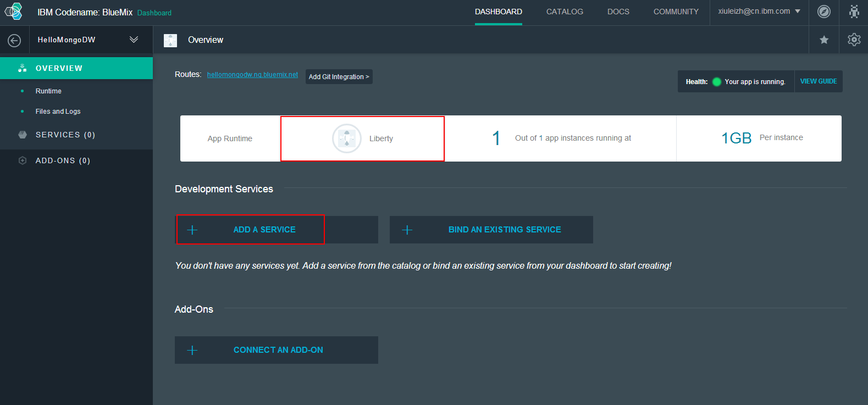This screenshot has height=405, width=868.
Task: Click the HelloMongoDW app name
Action: (67, 40)
